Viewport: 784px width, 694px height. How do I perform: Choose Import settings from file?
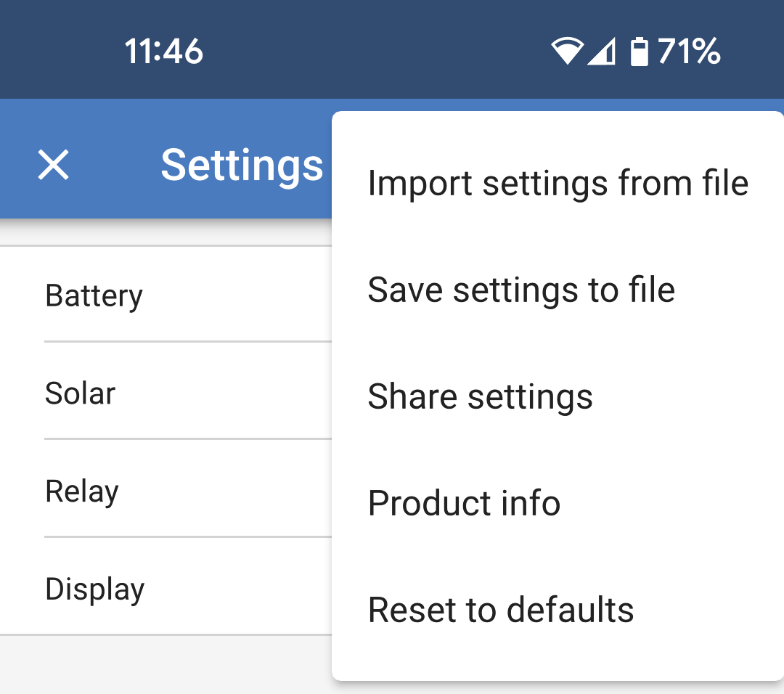point(558,183)
